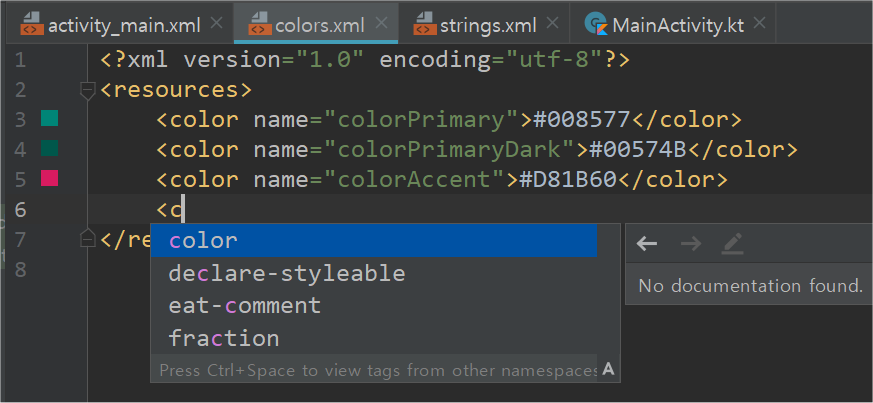873x403 pixels.
Task: Click line number 1 in the gutter
Action: (21, 60)
